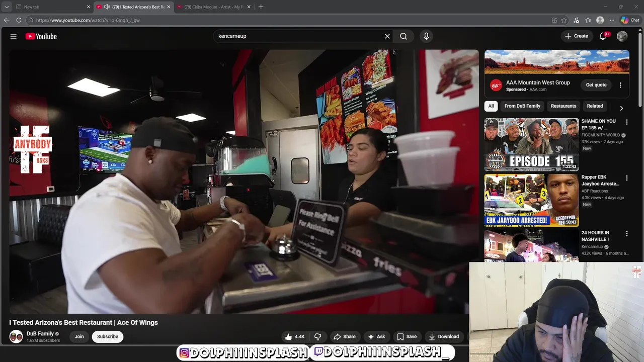Open SHAME ON YOU EP:155 video title
Screen dimensions: 644x362
[x=599, y=124]
